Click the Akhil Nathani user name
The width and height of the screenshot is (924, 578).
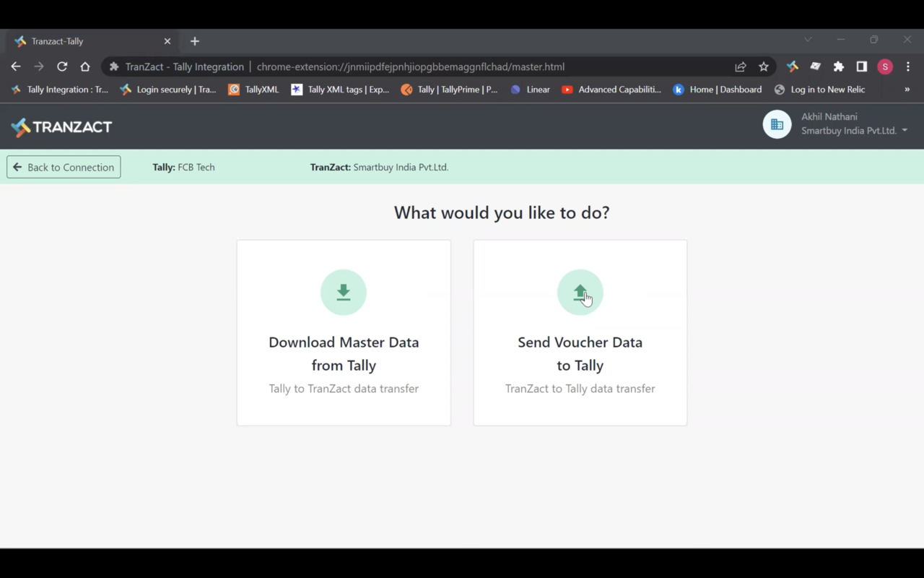click(x=829, y=116)
